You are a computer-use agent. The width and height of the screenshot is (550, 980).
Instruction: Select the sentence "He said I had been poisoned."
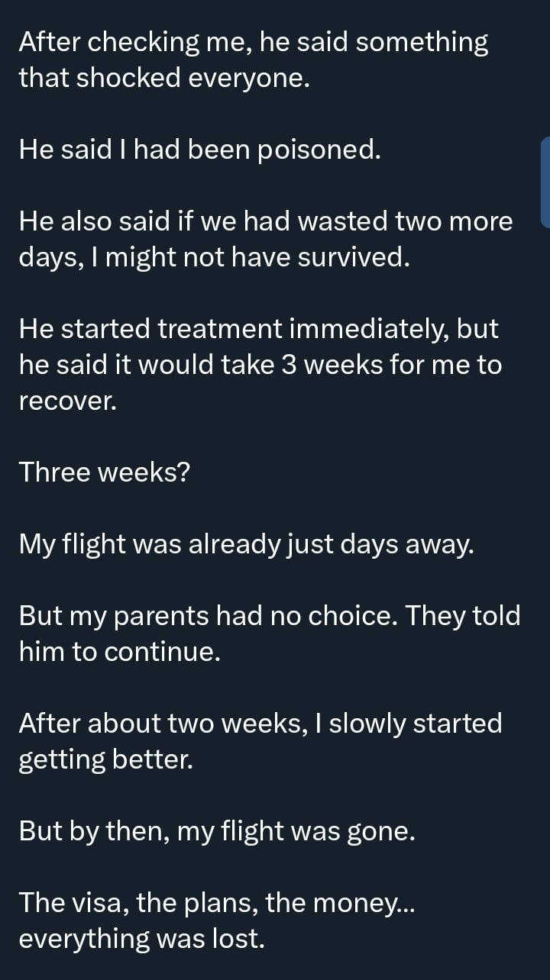coord(199,150)
